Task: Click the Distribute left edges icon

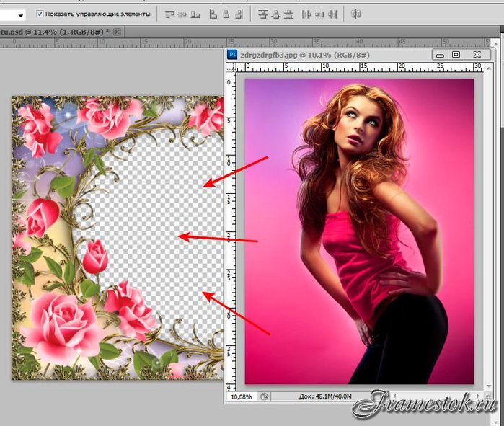Action: [306, 14]
